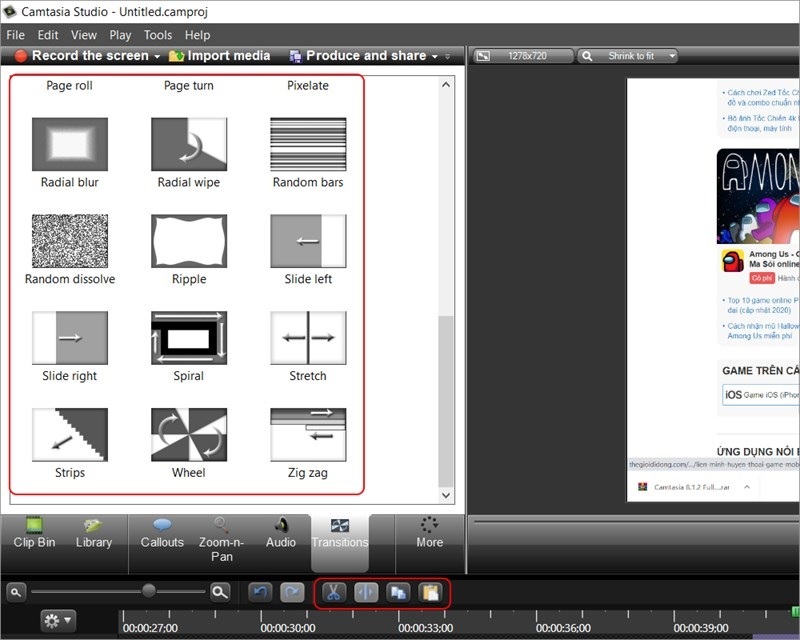Screen dimensions: 800x640
Task: Click the Split tool icon
Action: (x=365, y=592)
